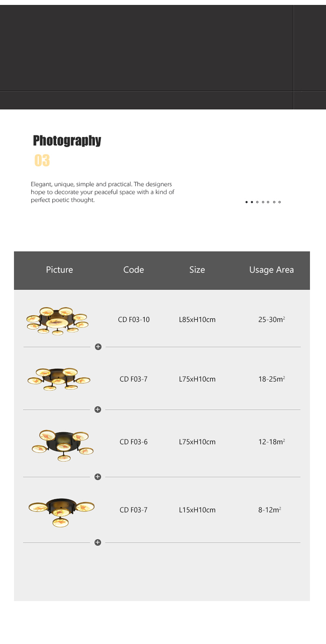
Task: Click the orange 03 section number
Action: pyautogui.click(x=42, y=161)
